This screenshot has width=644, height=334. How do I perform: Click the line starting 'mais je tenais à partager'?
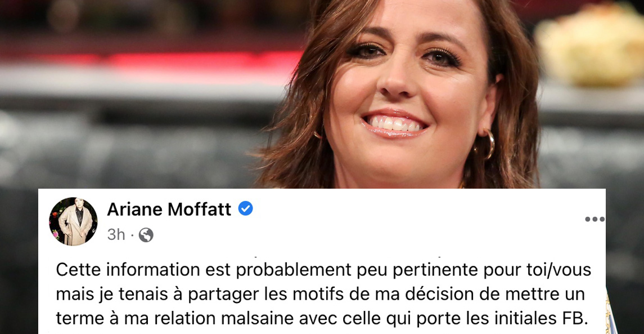320,295
